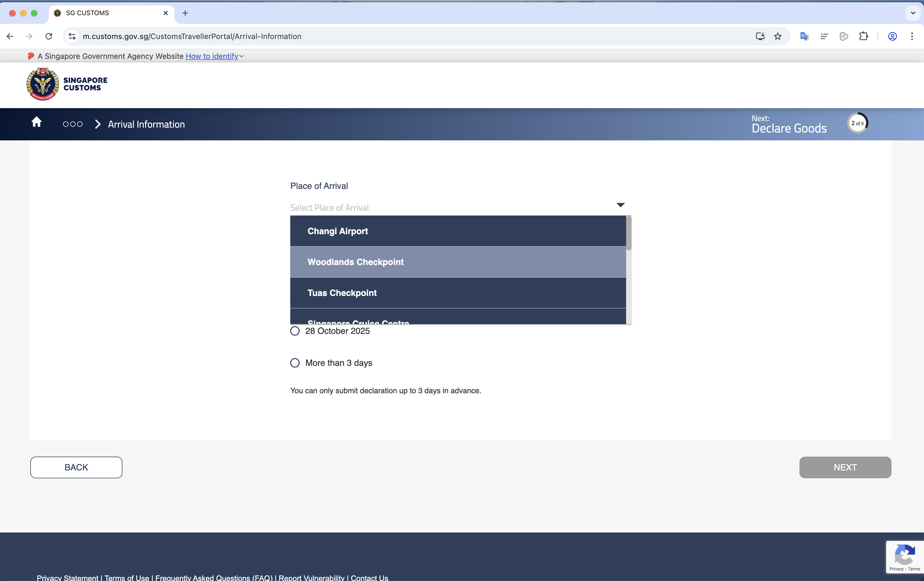Select the 28 October 2025 radio button
The width and height of the screenshot is (924, 581).
coord(295,331)
